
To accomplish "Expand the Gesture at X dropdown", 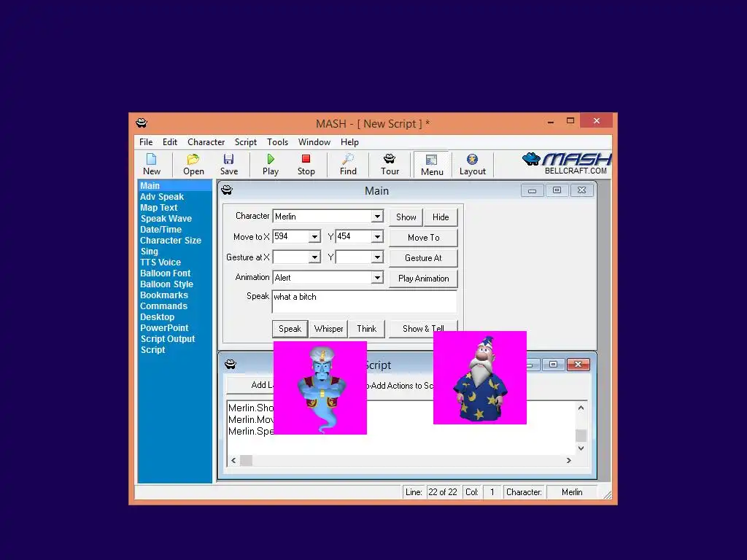I will point(314,257).
